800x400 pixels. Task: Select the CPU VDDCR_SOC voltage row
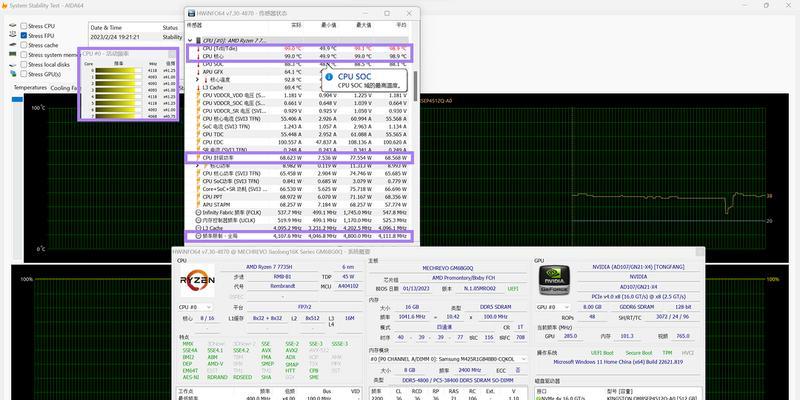pyautogui.click(x=299, y=103)
